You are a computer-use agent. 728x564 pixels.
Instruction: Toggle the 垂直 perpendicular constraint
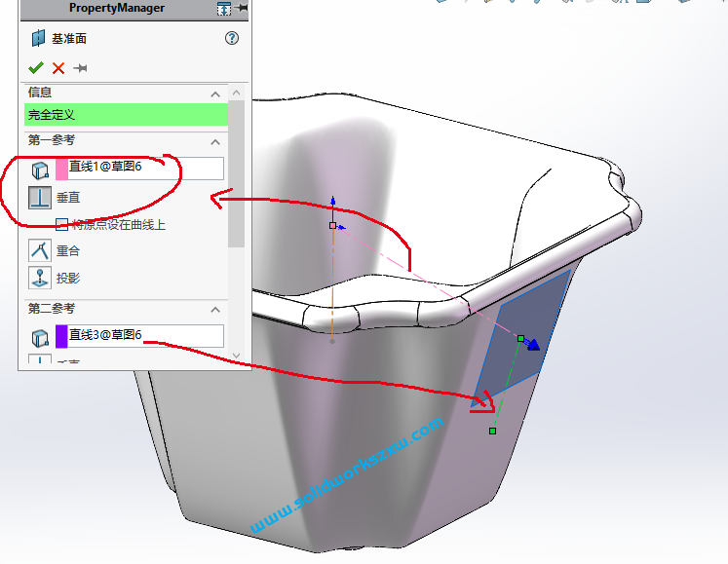40,199
